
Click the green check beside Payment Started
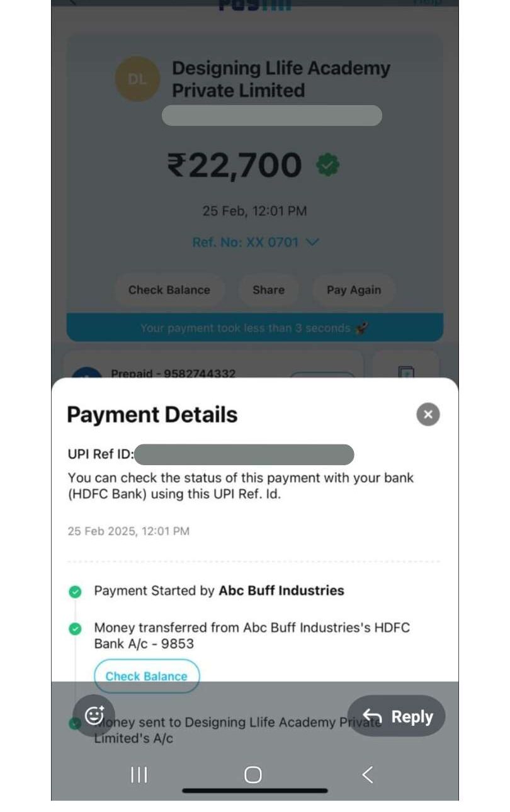(75, 592)
